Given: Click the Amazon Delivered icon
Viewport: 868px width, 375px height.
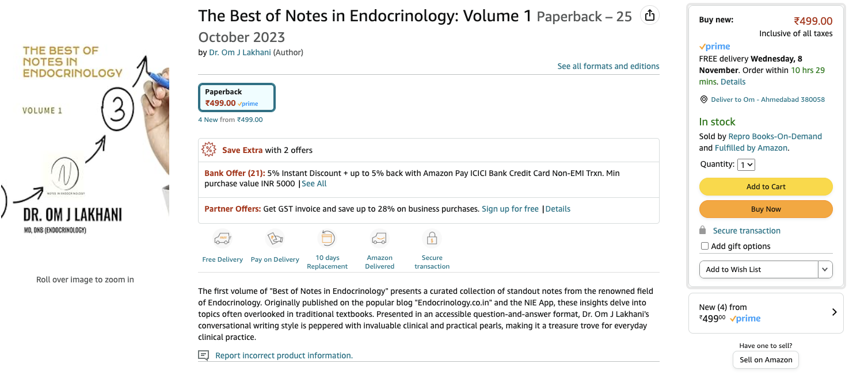Looking at the screenshot, I should point(379,238).
